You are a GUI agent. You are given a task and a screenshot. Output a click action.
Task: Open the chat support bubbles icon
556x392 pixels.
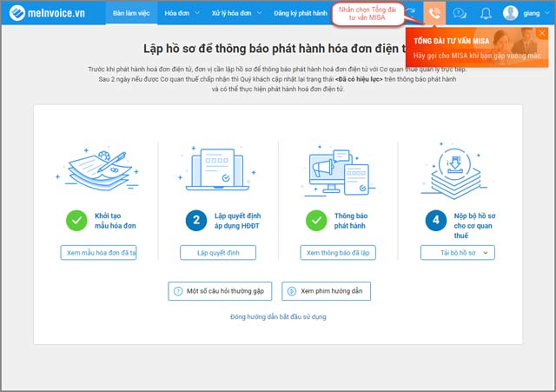click(x=460, y=14)
